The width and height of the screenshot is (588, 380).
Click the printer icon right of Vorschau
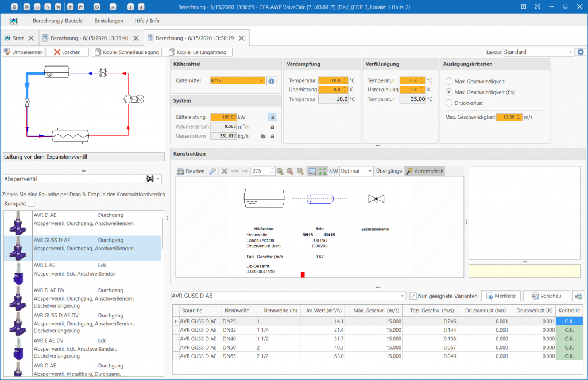(579, 296)
